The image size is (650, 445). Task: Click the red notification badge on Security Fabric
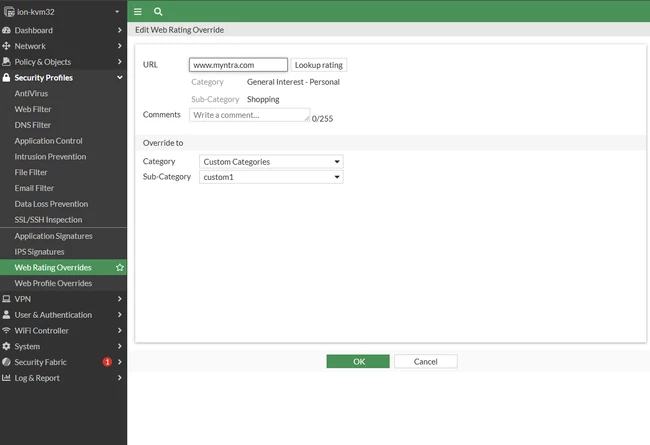point(107,362)
